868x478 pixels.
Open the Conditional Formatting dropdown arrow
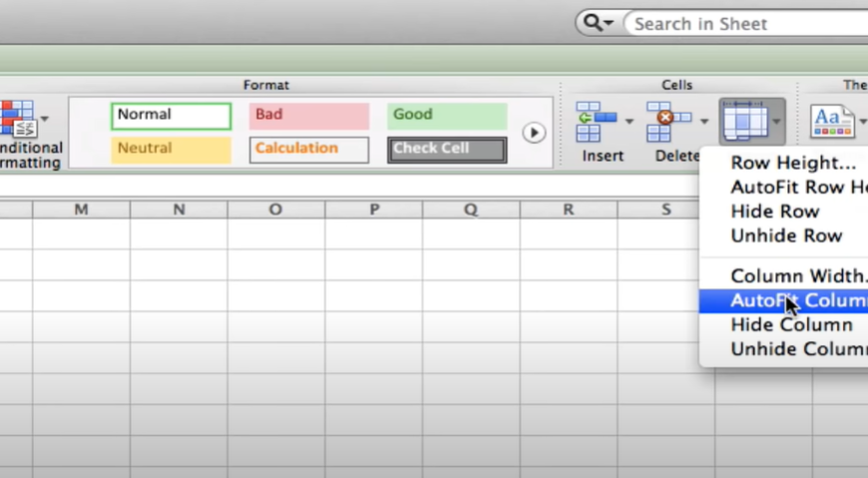pyautogui.click(x=45, y=119)
